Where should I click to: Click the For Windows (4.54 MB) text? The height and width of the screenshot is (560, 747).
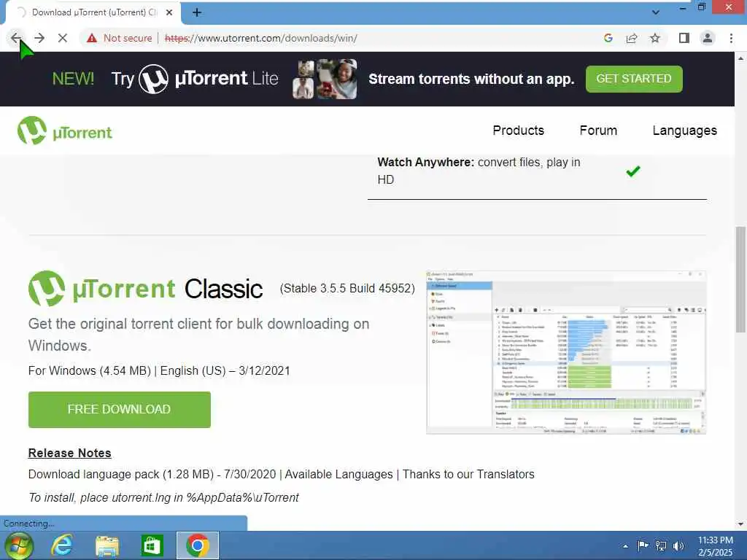click(x=90, y=370)
